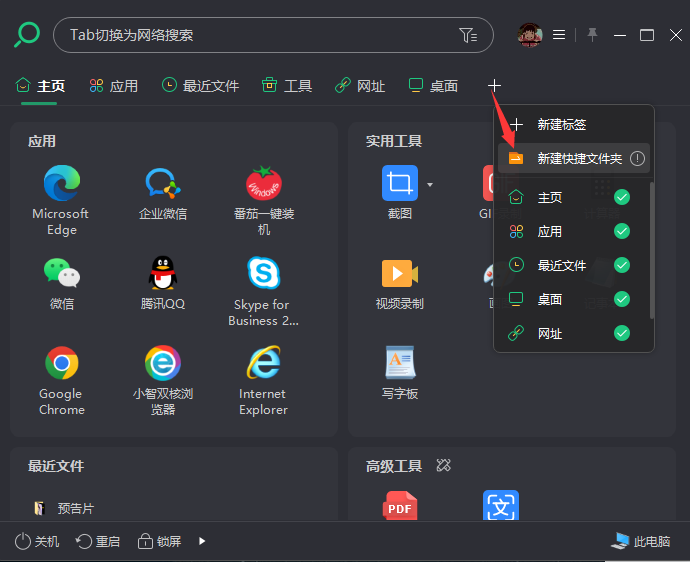Switch to the 应用 tab

point(114,85)
